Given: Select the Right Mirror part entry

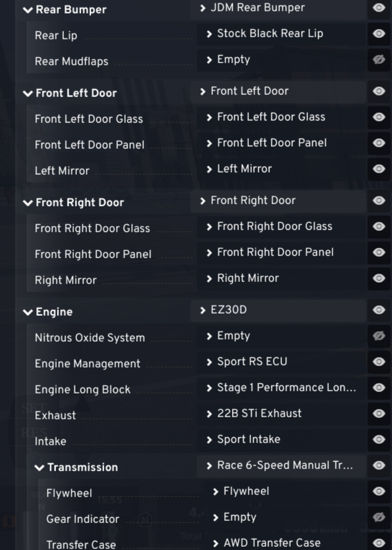Looking at the screenshot, I should click(281, 278).
